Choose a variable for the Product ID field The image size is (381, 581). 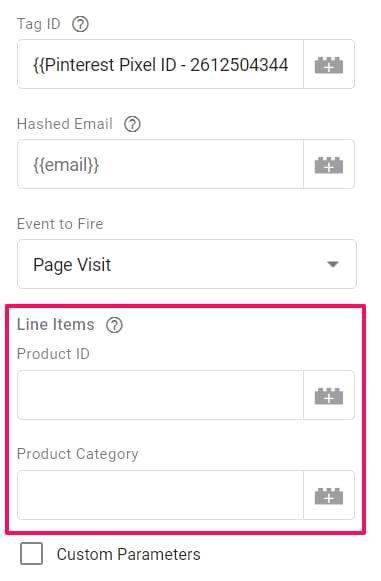click(x=329, y=395)
